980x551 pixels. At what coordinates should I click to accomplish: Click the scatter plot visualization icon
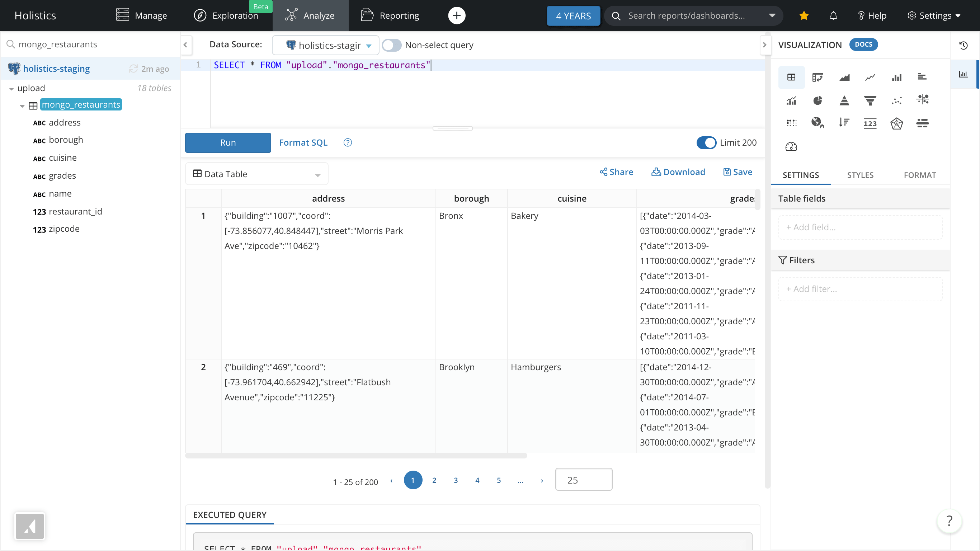coord(896,100)
